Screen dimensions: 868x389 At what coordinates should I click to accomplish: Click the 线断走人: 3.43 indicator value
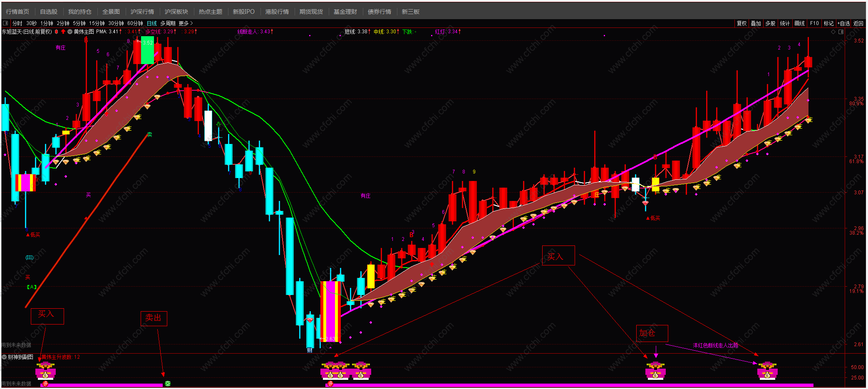[x=255, y=32]
